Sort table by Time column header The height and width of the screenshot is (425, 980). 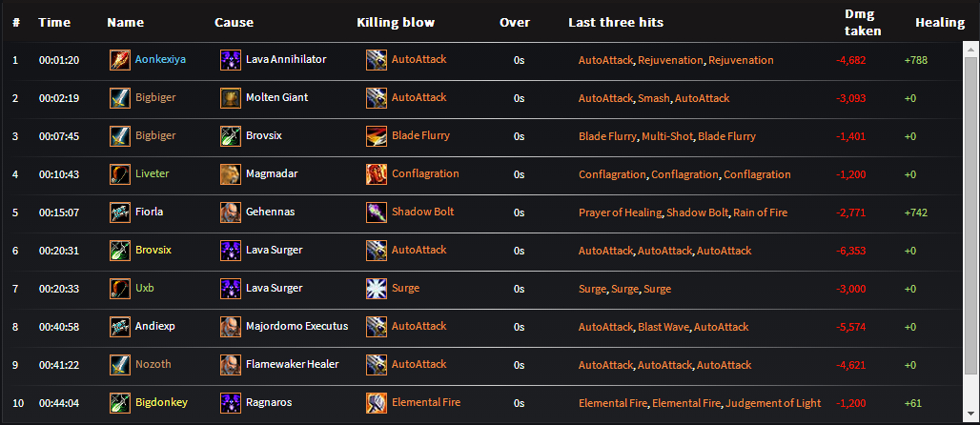pyautogui.click(x=54, y=22)
